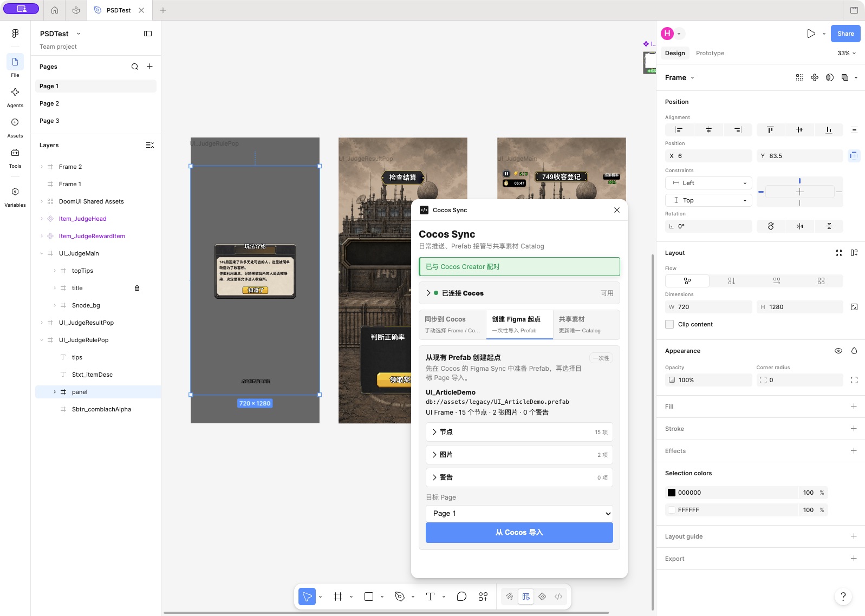Select the Text tool in bottom toolbar

pos(431,597)
